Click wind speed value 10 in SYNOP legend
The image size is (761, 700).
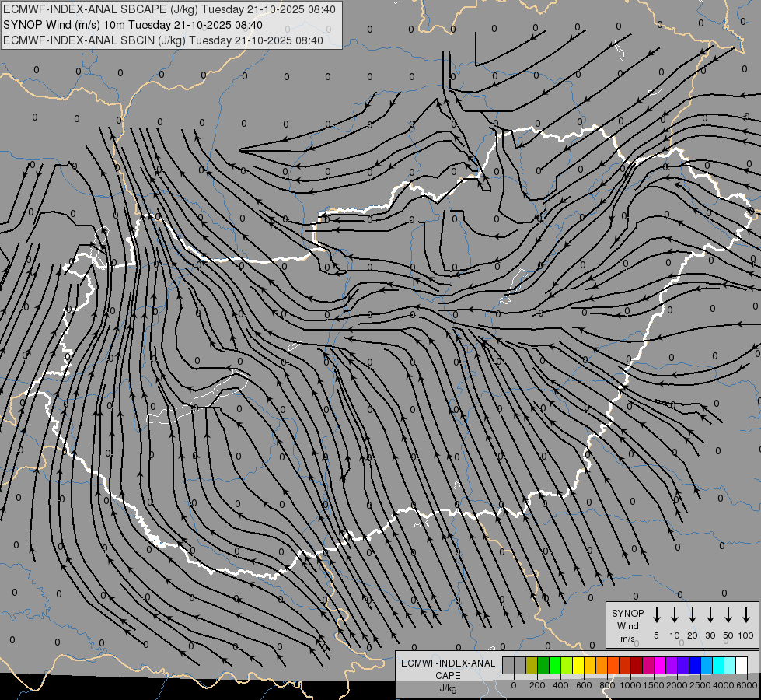675,635
